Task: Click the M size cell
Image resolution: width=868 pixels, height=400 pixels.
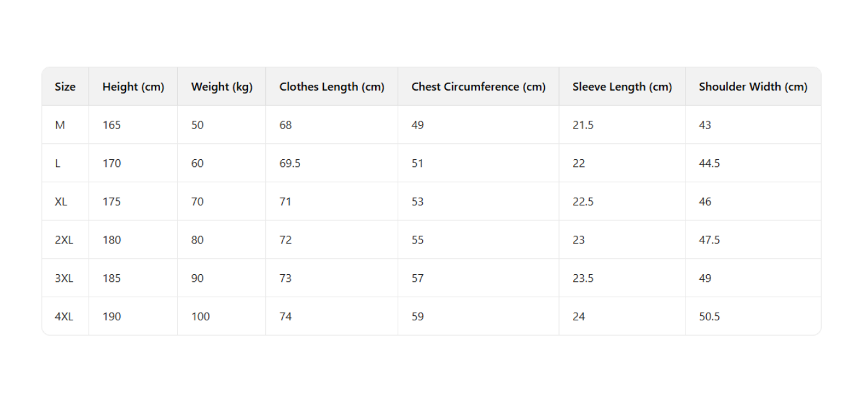Action: click(60, 125)
